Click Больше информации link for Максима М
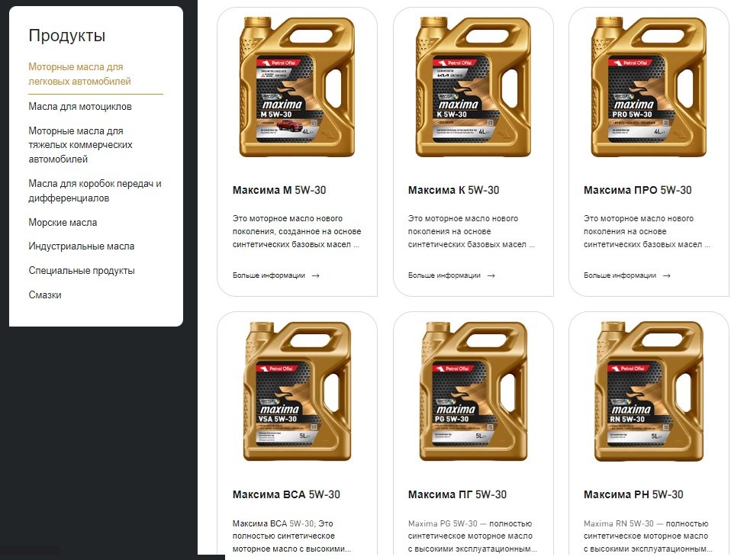731x560 pixels. tap(269, 275)
